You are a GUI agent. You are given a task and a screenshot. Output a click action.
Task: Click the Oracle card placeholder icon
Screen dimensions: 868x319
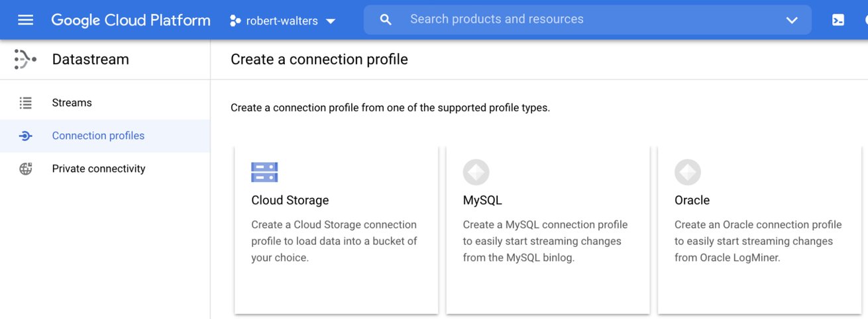pyautogui.click(x=687, y=172)
